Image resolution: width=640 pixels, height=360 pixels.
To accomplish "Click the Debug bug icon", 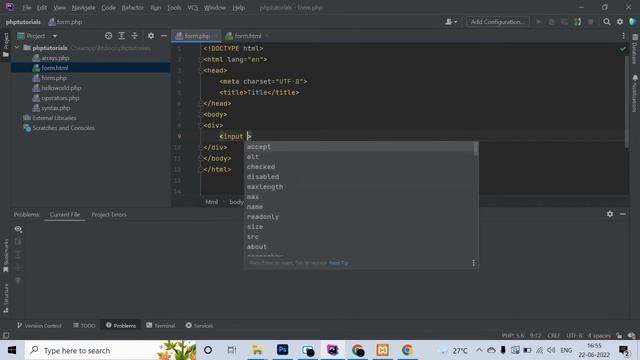I will [x=551, y=22].
